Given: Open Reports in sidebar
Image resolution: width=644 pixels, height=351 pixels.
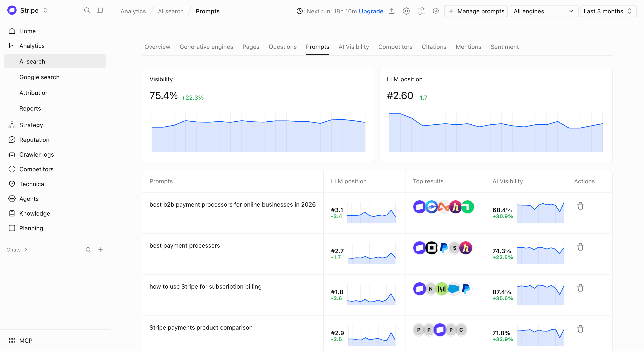Looking at the screenshot, I should coord(55,108).
